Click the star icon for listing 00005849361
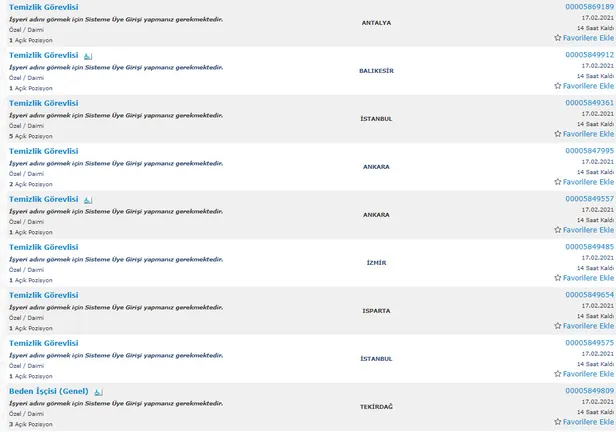Image resolution: width=616 pixels, height=432 pixels. pyautogui.click(x=558, y=134)
